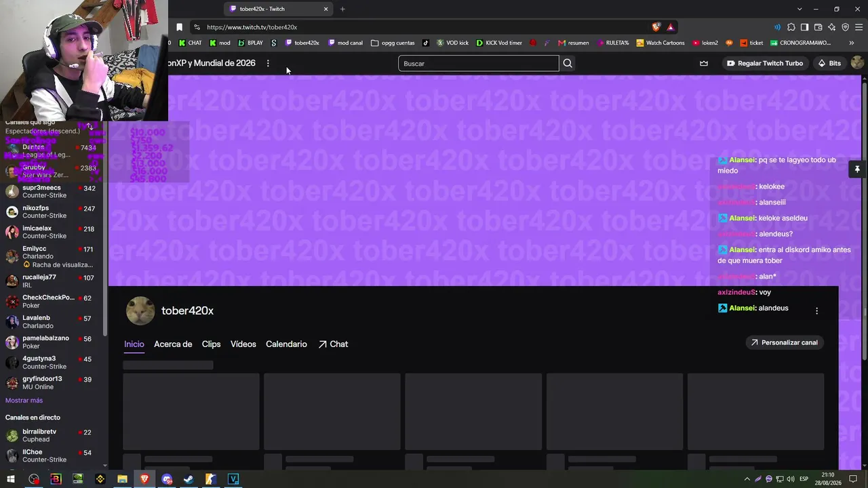Open File Explorer from the taskbar
Image resolution: width=868 pixels, height=488 pixels.
click(122, 479)
